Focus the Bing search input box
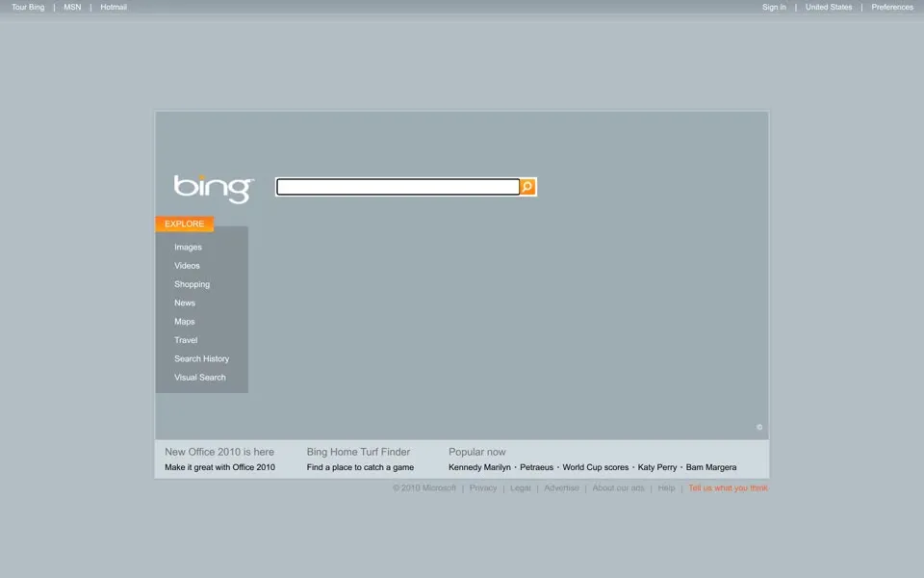This screenshot has height=578, width=924. [x=398, y=187]
